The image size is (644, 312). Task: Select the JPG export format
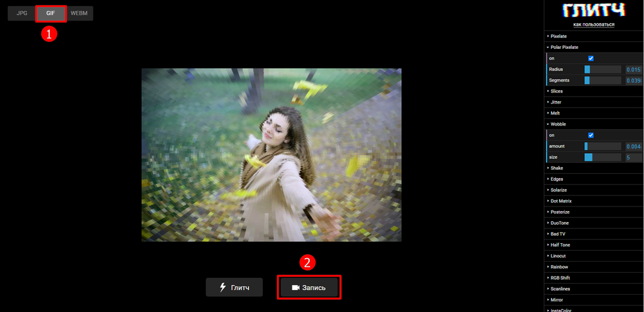tap(22, 14)
